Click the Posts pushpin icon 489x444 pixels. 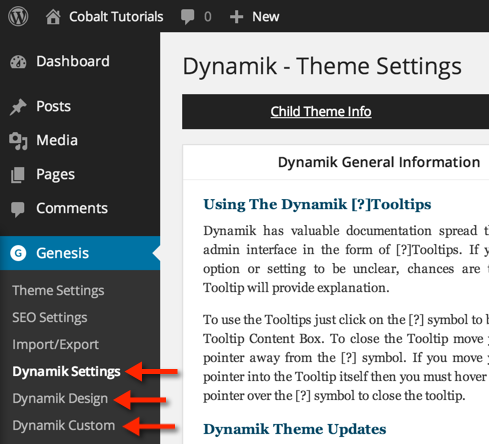click(x=18, y=107)
